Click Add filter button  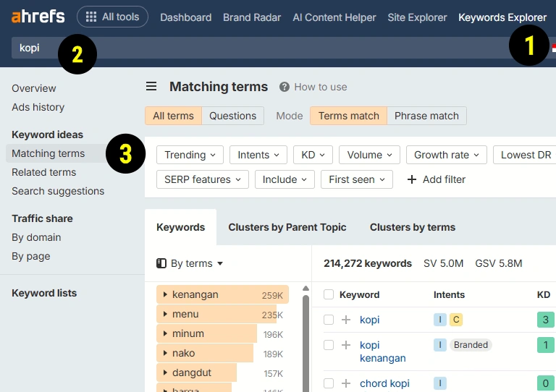pyautogui.click(x=436, y=179)
